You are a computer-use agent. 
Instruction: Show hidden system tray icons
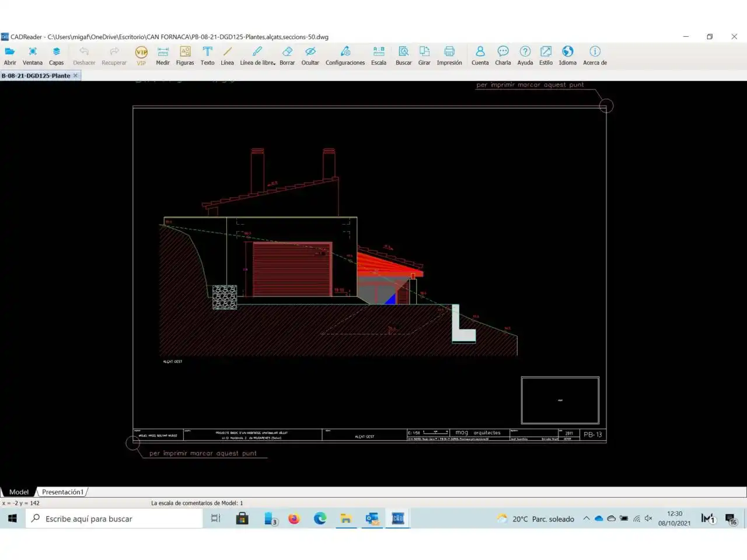click(586, 519)
